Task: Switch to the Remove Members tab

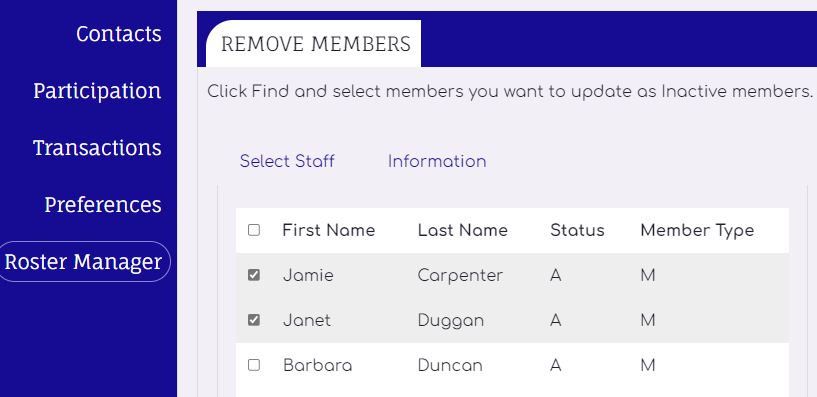Action: [x=316, y=44]
